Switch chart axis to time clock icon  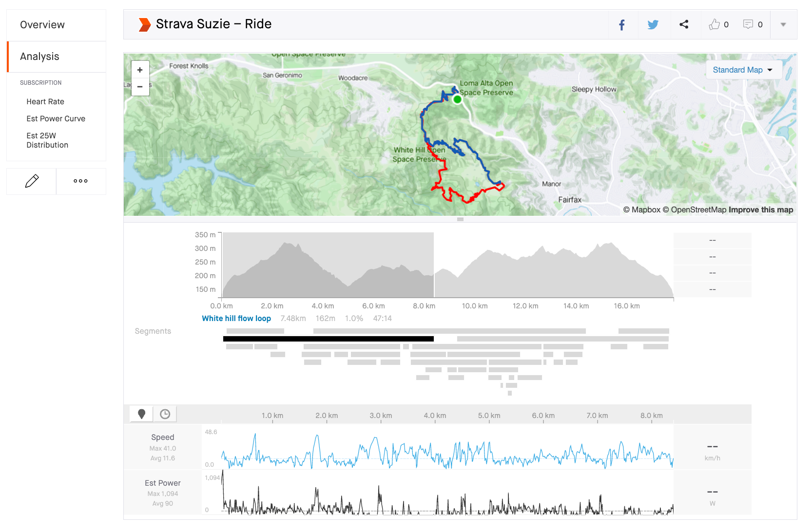click(x=165, y=414)
